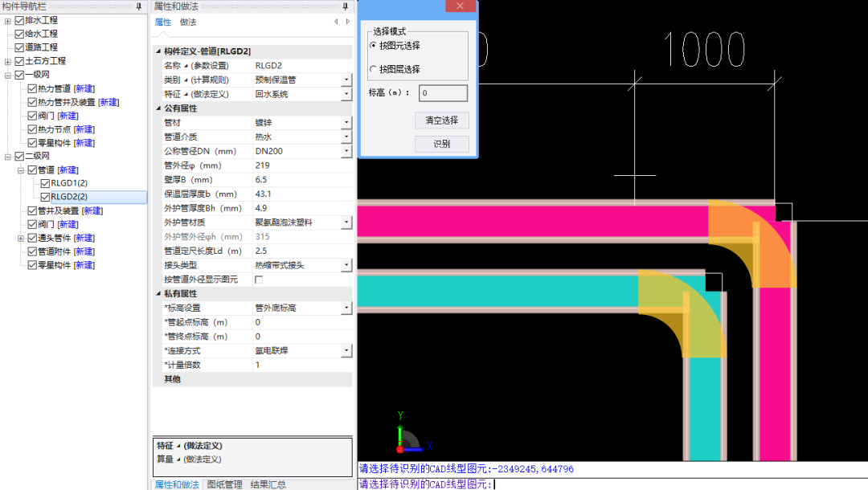
Task: Collapse the 私有属性 section
Action: click(x=158, y=294)
